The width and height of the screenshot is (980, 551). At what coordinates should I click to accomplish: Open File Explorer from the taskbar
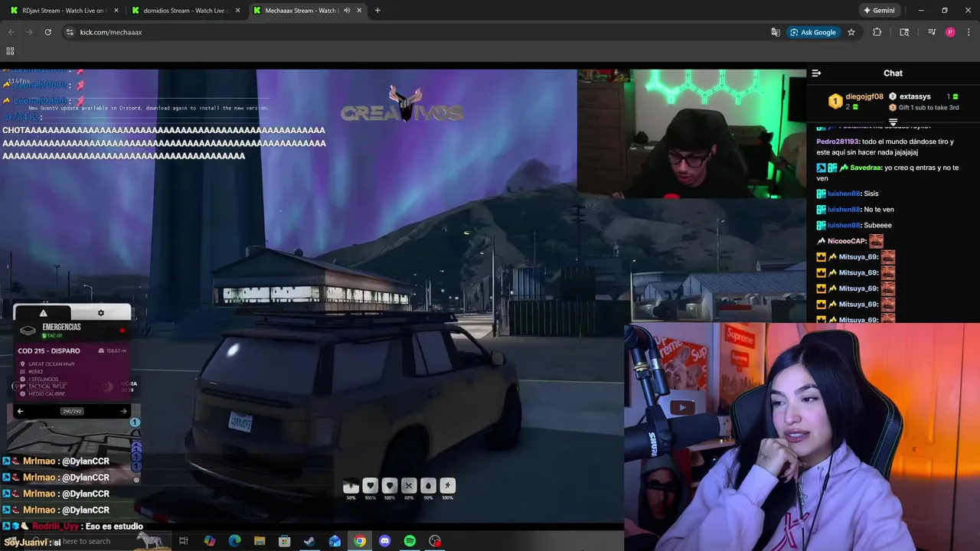(260, 541)
